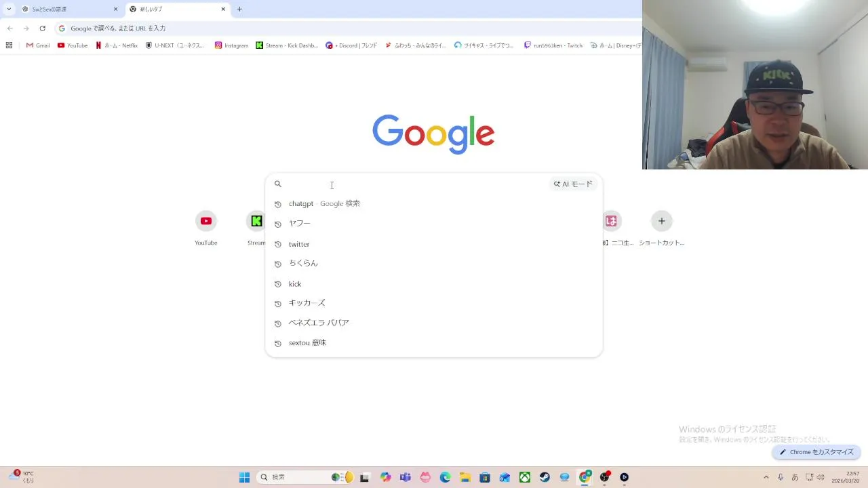Go back using the back arrow
The width and height of the screenshot is (868, 488).
pyautogui.click(x=9, y=28)
